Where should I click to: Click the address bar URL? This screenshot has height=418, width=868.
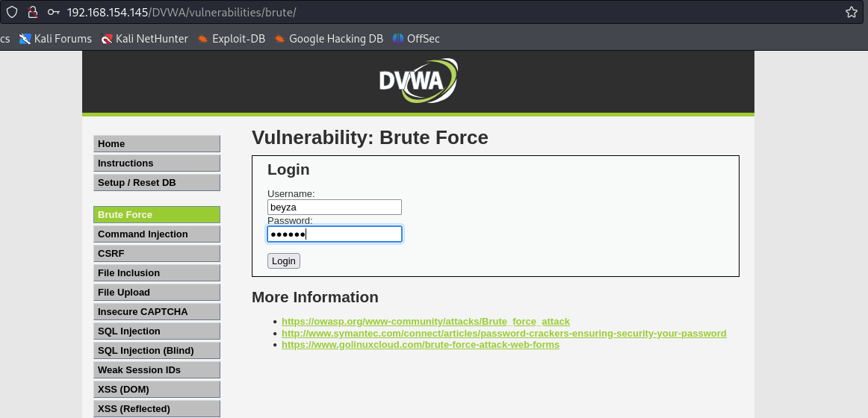[182, 12]
